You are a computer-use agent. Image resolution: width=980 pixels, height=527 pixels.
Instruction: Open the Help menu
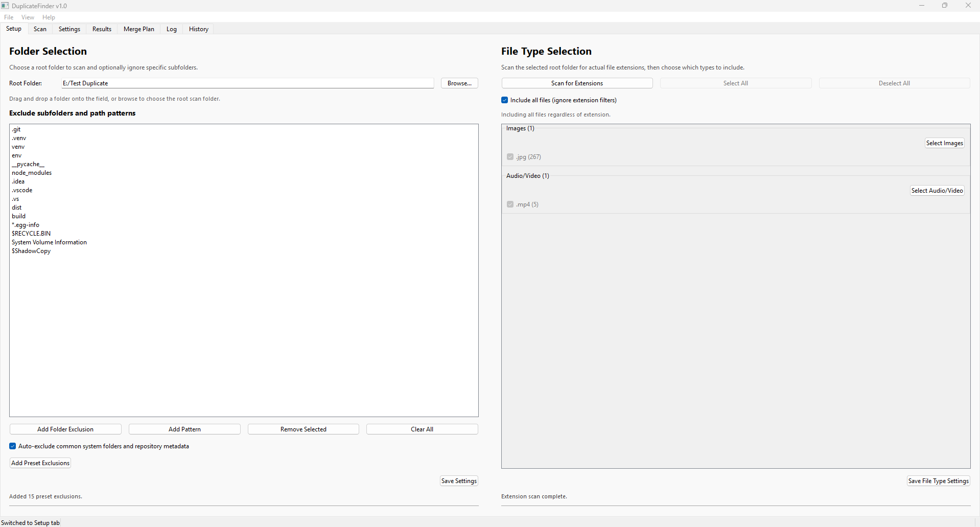tap(49, 17)
